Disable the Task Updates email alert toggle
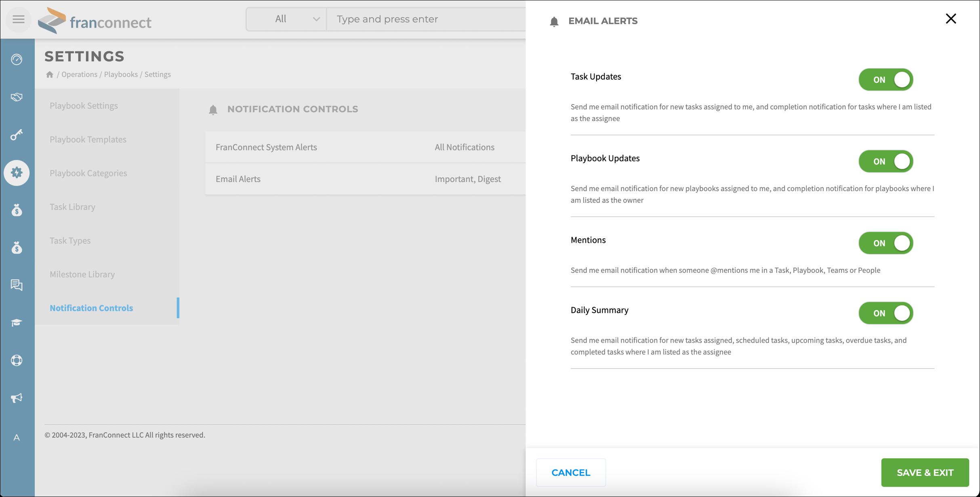This screenshot has height=497, width=980. pos(885,79)
